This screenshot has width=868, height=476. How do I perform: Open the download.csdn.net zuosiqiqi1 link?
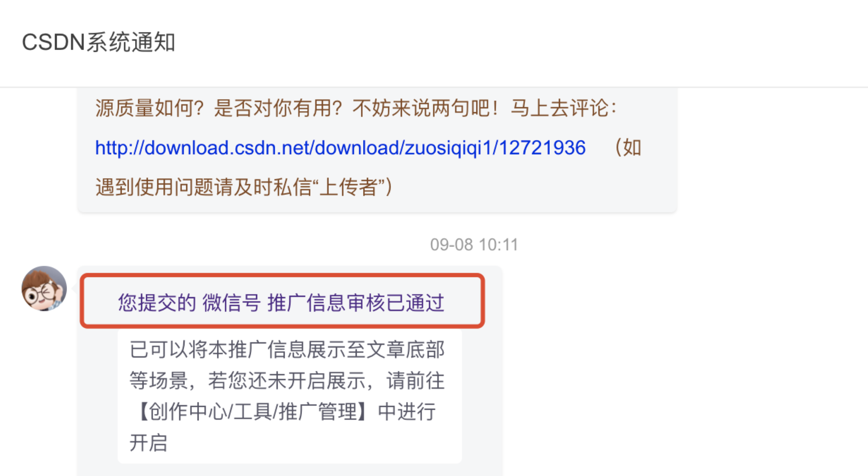pyautogui.click(x=340, y=148)
